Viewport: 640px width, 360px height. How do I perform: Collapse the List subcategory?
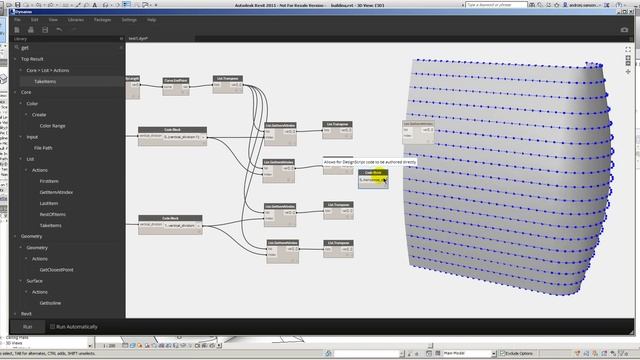tap(21, 159)
